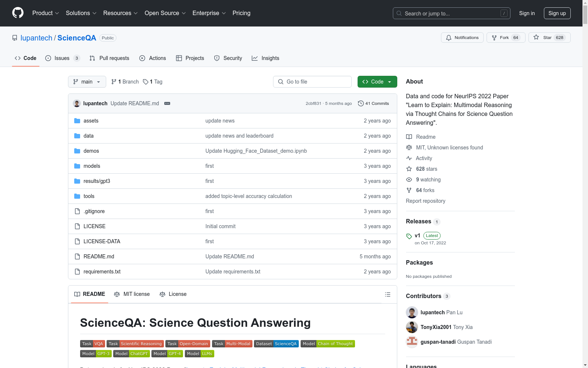This screenshot has height=368, width=588.
Task: Open the assets folder
Action: [x=91, y=121]
